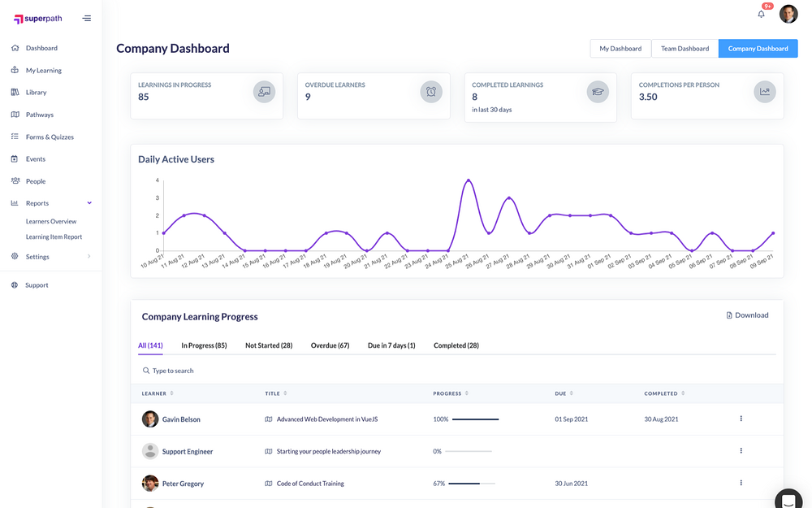The width and height of the screenshot is (812, 508).
Task: Select the Overdue (67) tab
Action: 330,345
